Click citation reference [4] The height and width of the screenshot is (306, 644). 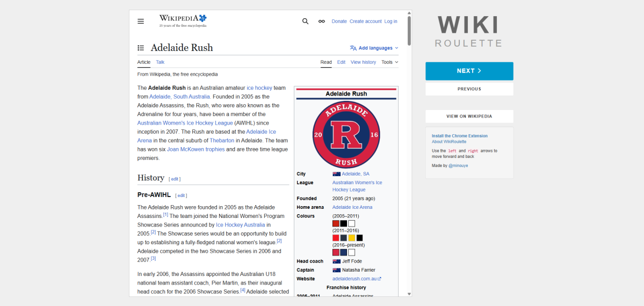pos(243,290)
